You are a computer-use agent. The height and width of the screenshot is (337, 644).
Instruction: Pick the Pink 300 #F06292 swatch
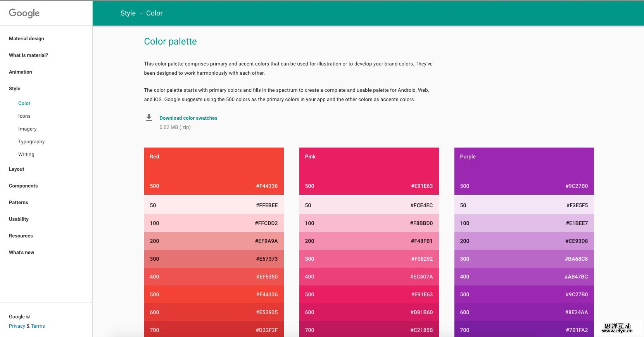(369, 259)
